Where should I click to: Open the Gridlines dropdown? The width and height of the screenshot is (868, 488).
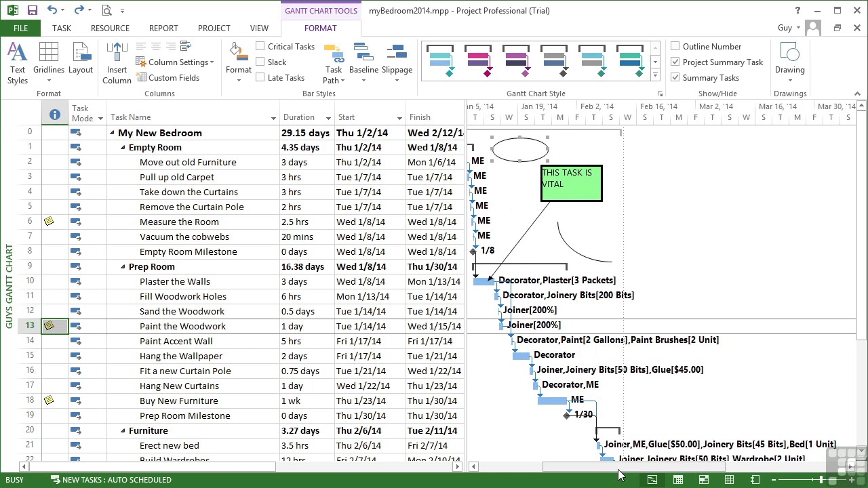point(49,64)
